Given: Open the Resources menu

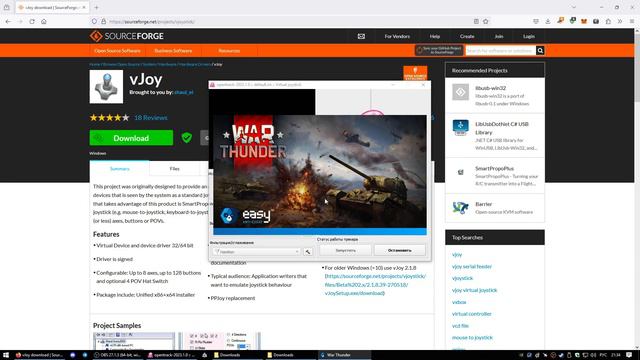Looking at the screenshot, I should [x=229, y=51].
